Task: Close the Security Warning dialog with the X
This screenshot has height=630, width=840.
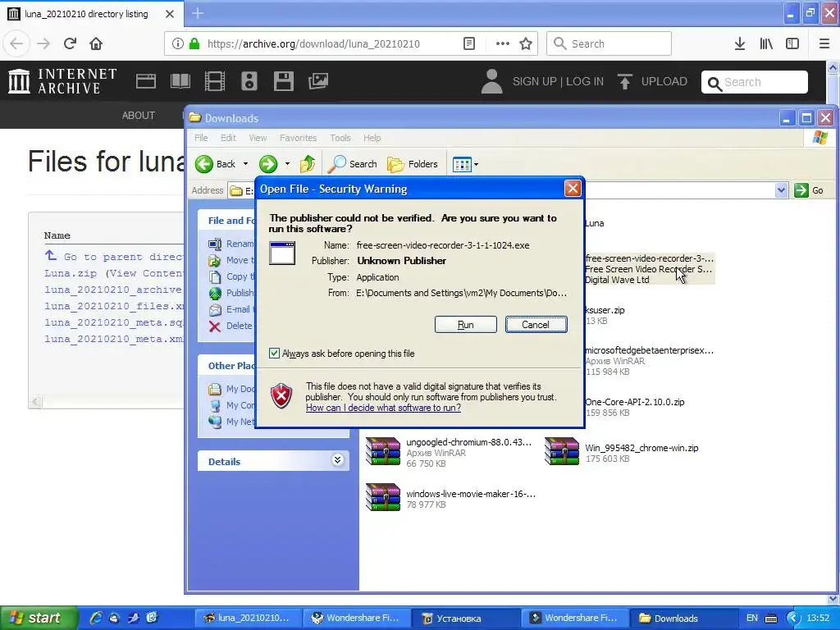Action: tap(573, 189)
